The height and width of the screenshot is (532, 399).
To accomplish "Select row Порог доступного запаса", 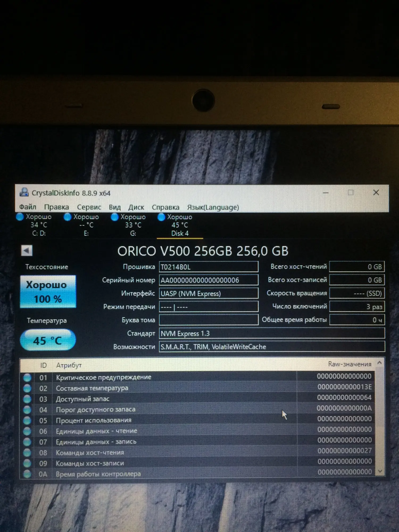I will pyautogui.click(x=198, y=409).
